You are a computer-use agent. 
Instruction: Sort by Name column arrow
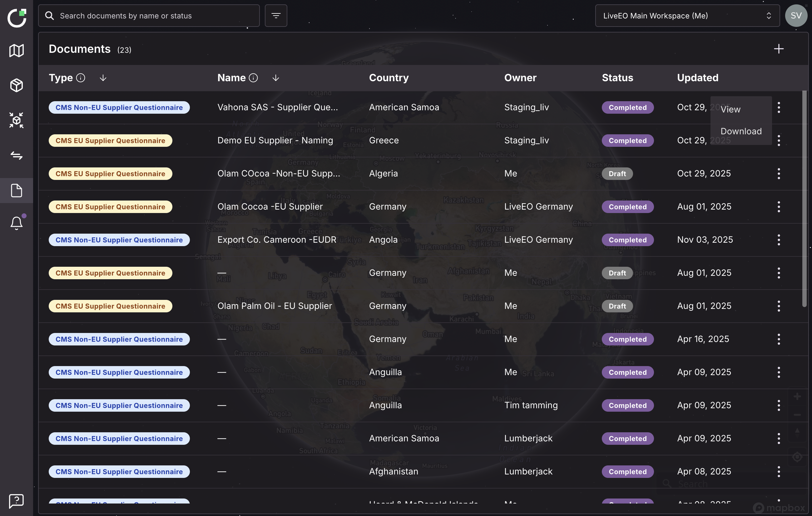(x=276, y=78)
